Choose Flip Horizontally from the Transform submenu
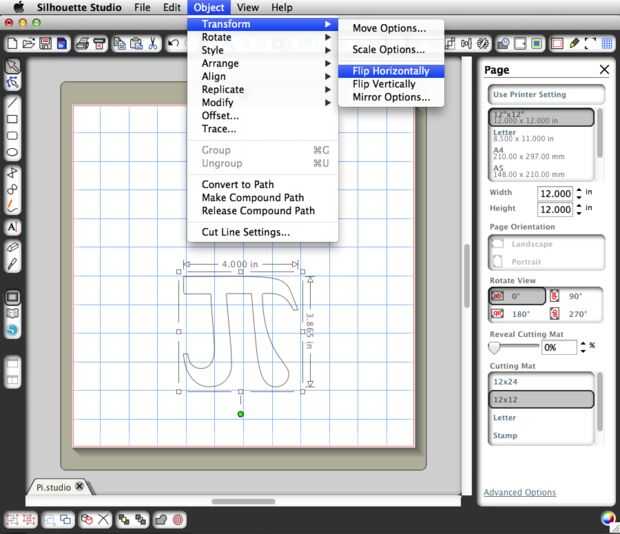The image size is (620, 534). (x=391, y=71)
